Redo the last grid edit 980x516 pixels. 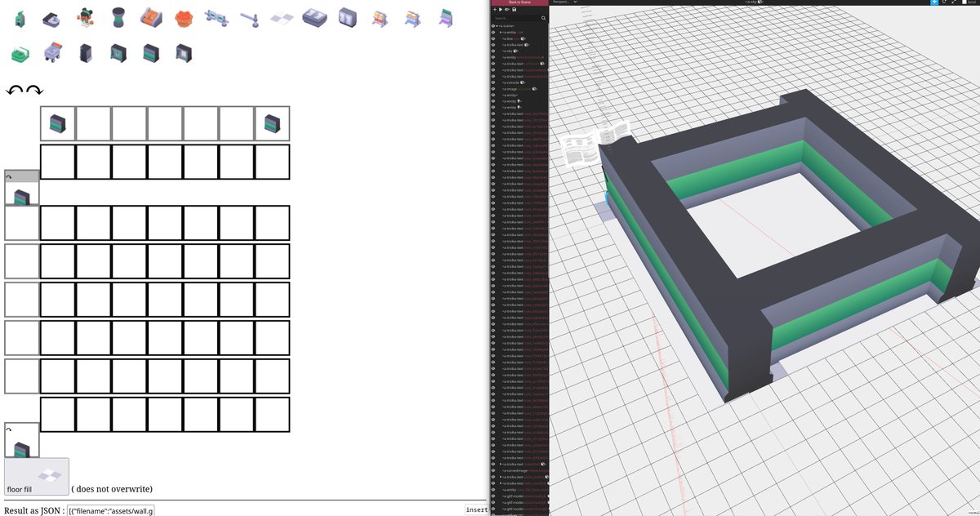pos(34,90)
